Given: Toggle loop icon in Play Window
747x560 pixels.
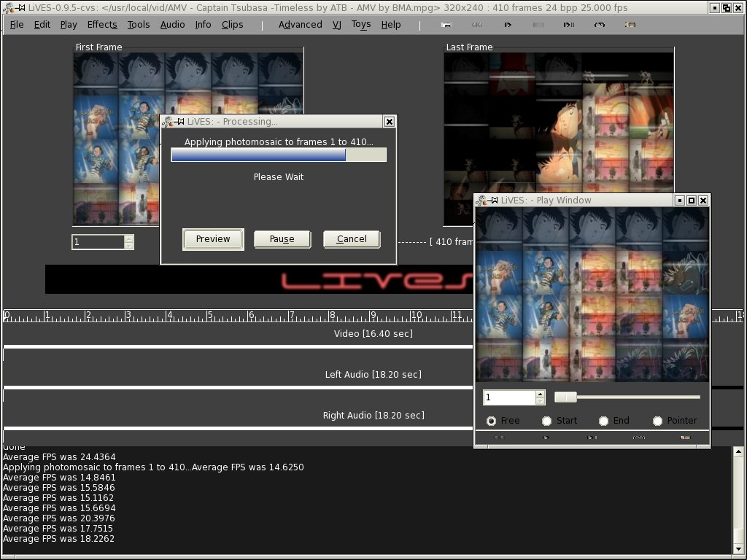Looking at the screenshot, I should (x=638, y=437).
